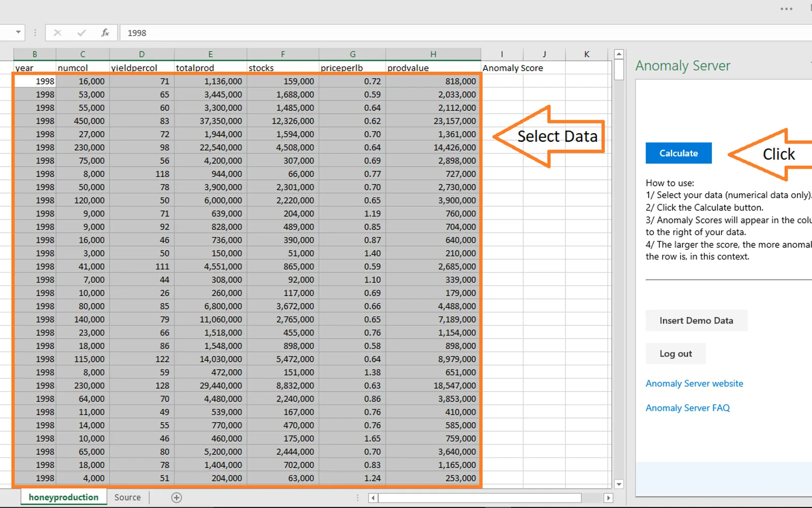This screenshot has width=812, height=508.
Task: Switch to the Source sheet tab
Action: click(x=127, y=497)
